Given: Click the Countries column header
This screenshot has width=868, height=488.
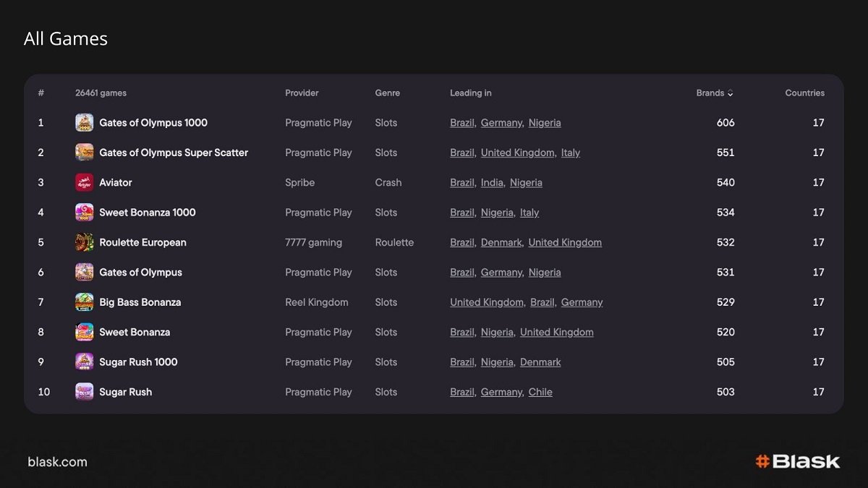Looking at the screenshot, I should coord(804,93).
